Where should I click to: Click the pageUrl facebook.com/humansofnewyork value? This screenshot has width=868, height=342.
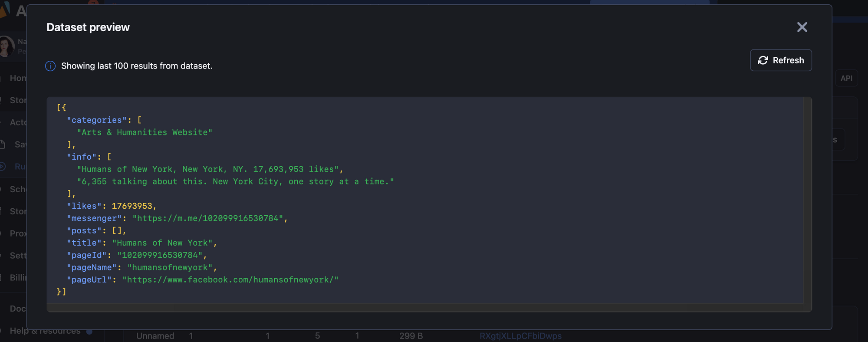230,280
